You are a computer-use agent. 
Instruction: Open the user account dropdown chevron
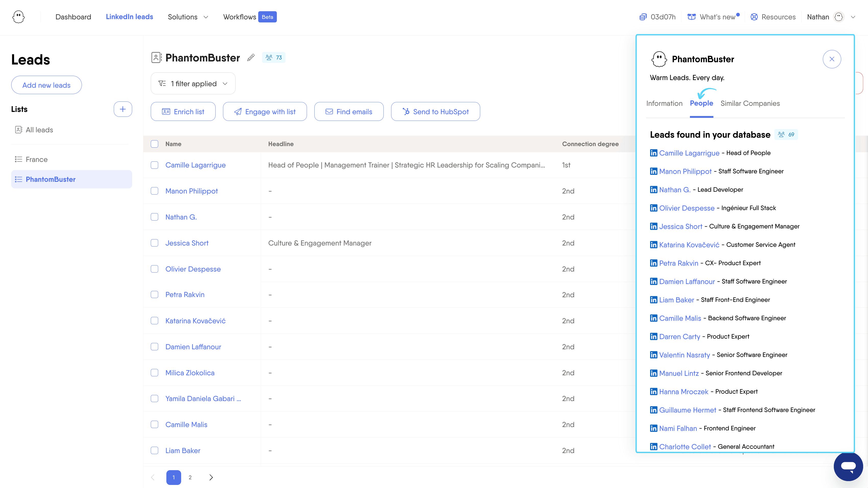(853, 17)
